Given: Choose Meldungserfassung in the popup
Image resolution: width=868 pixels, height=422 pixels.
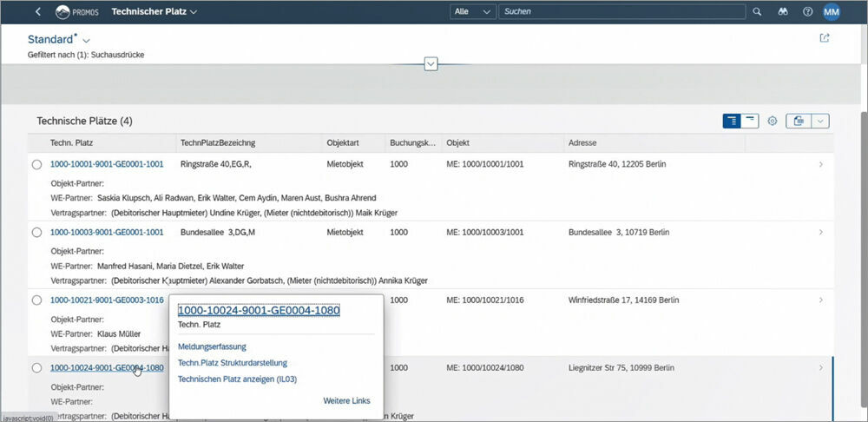Looking at the screenshot, I should click(x=212, y=346).
